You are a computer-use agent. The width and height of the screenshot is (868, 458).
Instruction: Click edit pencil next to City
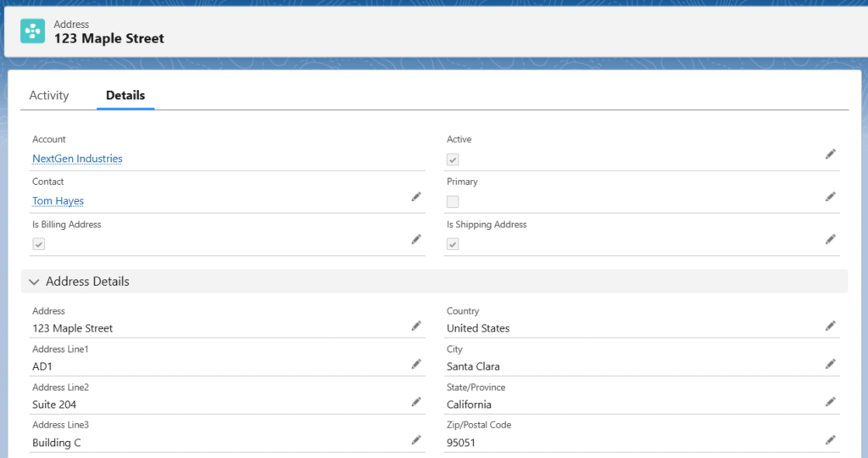coord(831,364)
